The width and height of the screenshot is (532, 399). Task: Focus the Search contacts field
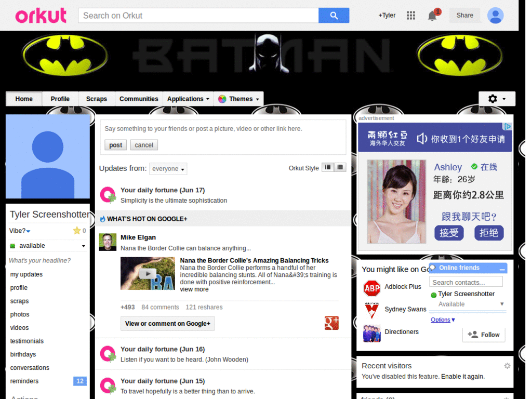pyautogui.click(x=466, y=282)
